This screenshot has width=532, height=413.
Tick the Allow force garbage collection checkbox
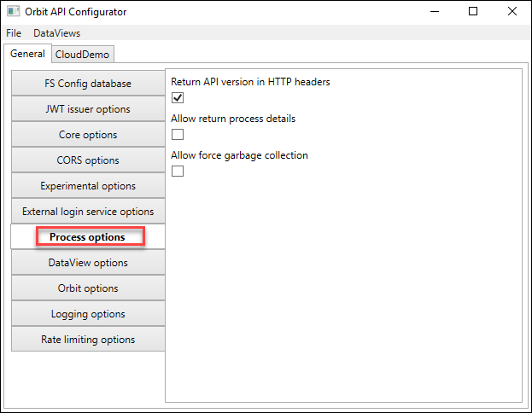click(x=178, y=171)
